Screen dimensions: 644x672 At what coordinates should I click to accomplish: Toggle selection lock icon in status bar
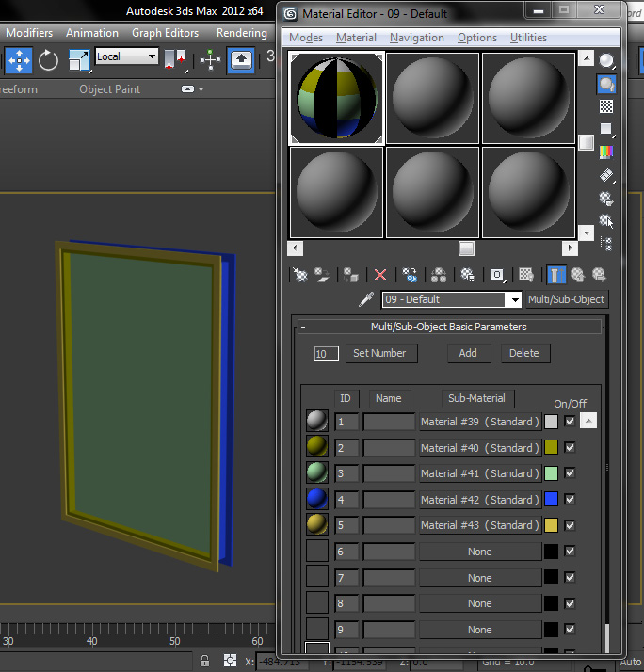[x=205, y=661]
